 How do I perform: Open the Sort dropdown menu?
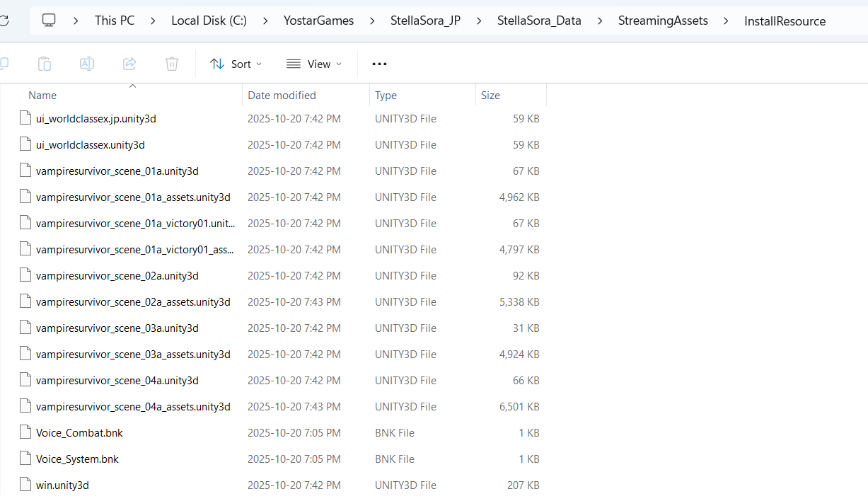(236, 64)
